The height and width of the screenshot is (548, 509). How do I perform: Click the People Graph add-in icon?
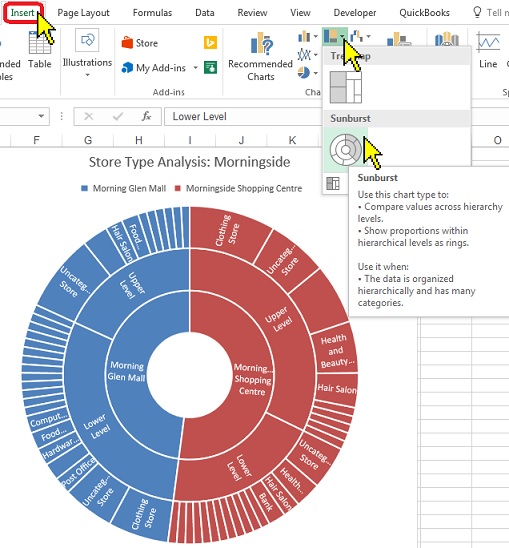210,67
